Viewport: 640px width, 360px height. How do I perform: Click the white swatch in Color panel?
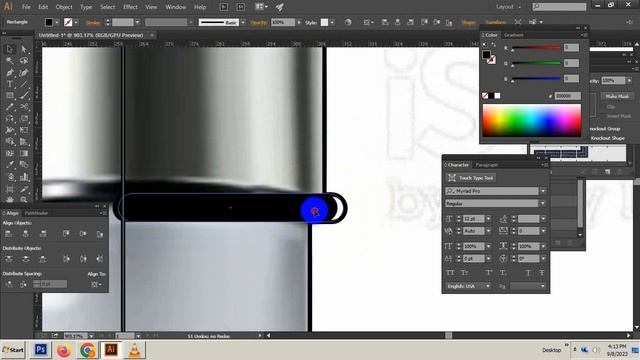pos(497,96)
